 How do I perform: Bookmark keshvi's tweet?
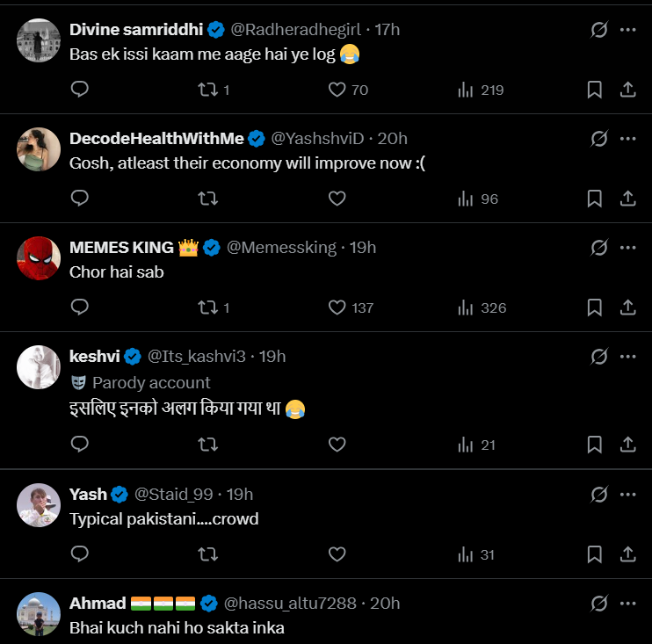(594, 445)
